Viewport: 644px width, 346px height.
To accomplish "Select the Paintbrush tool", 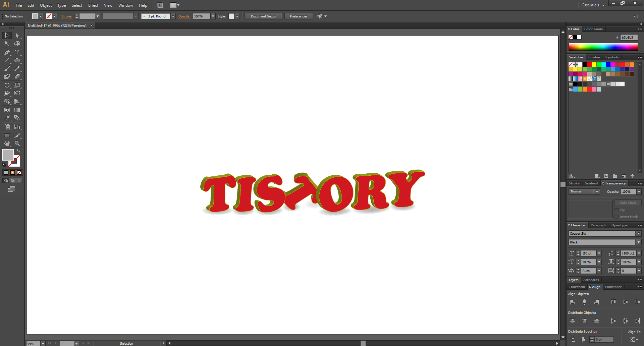I will [7, 69].
